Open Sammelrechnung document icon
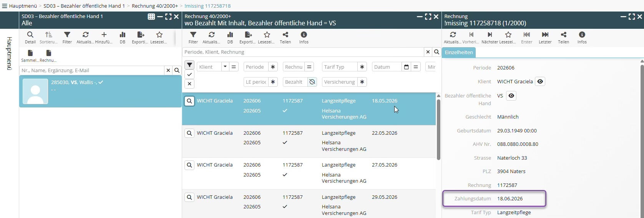 tap(30, 56)
